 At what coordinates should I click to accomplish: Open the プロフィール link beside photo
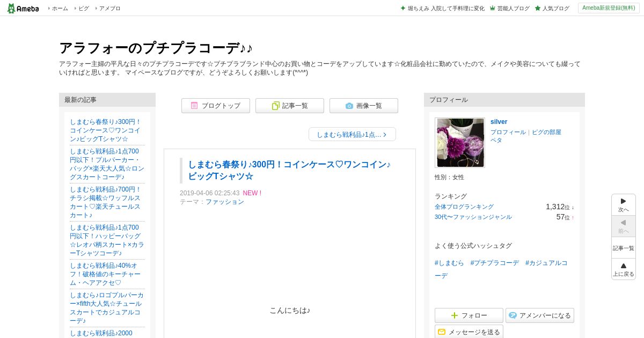(508, 132)
